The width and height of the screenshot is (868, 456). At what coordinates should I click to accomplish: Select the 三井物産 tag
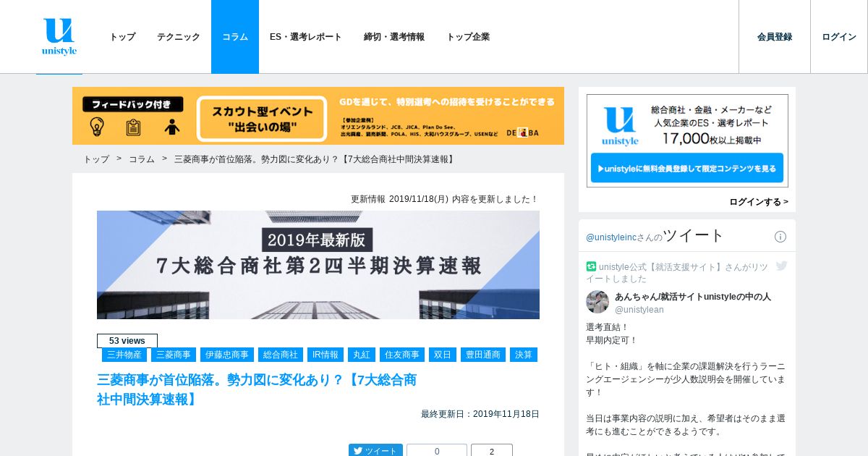point(124,355)
